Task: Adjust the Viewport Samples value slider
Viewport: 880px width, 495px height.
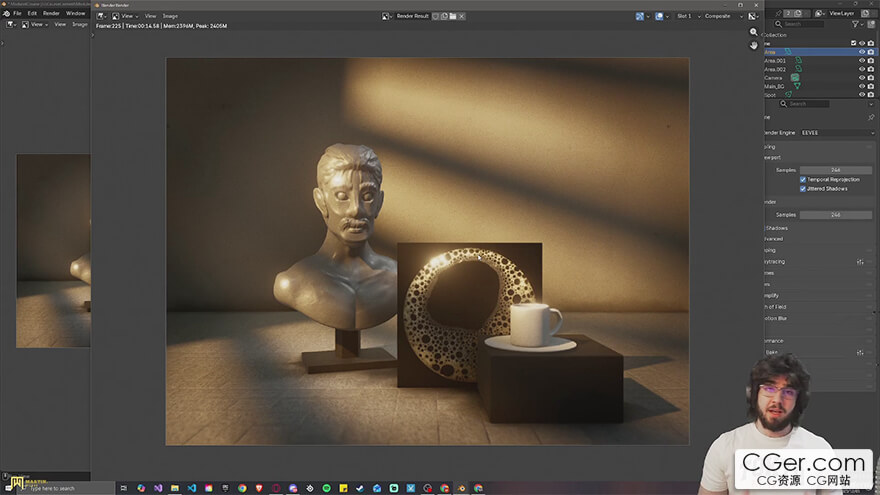Action: (x=835, y=170)
